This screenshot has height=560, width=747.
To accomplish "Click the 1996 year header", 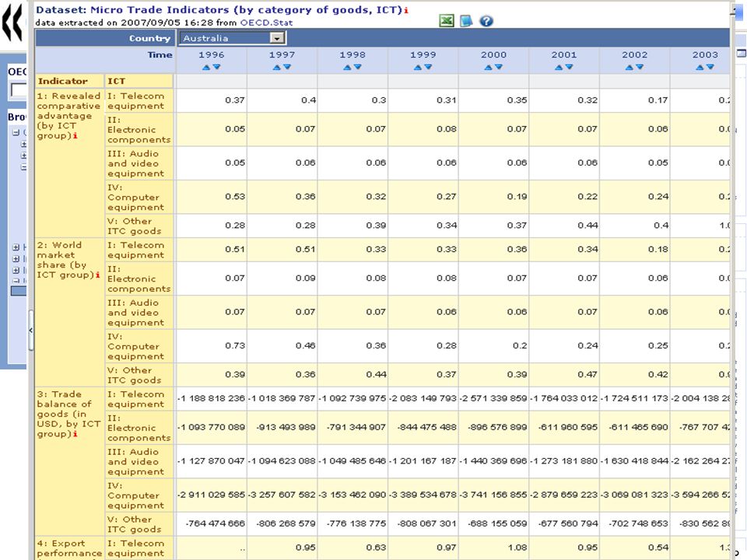I will click(212, 54).
